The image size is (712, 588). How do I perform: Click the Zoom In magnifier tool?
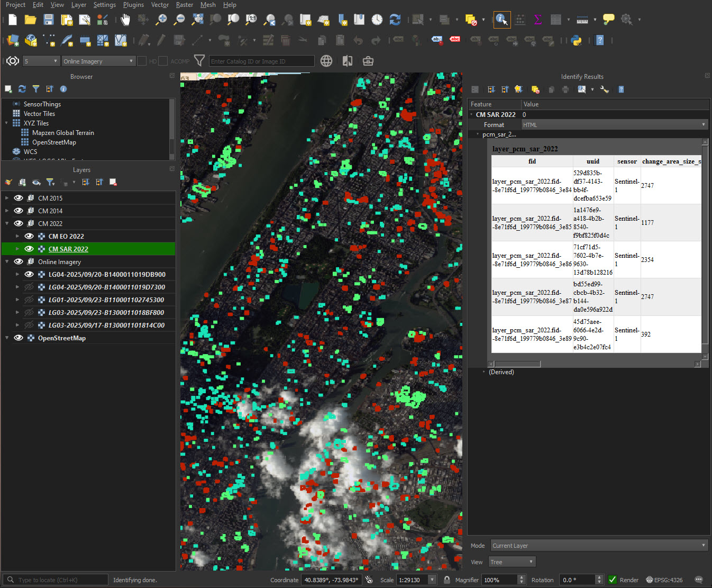[x=161, y=20]
